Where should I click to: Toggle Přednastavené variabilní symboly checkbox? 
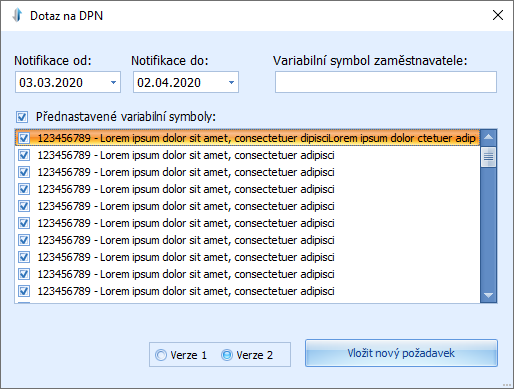(22, 117)
